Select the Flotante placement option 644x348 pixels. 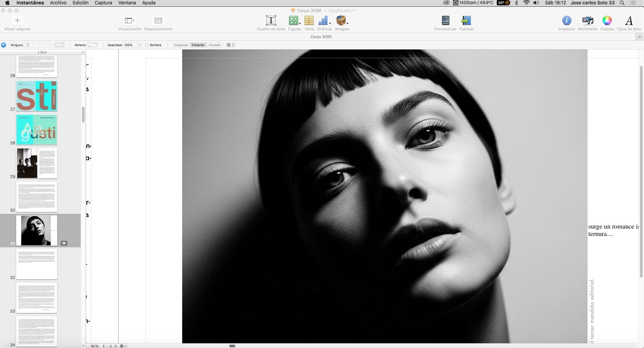(198, 45)
